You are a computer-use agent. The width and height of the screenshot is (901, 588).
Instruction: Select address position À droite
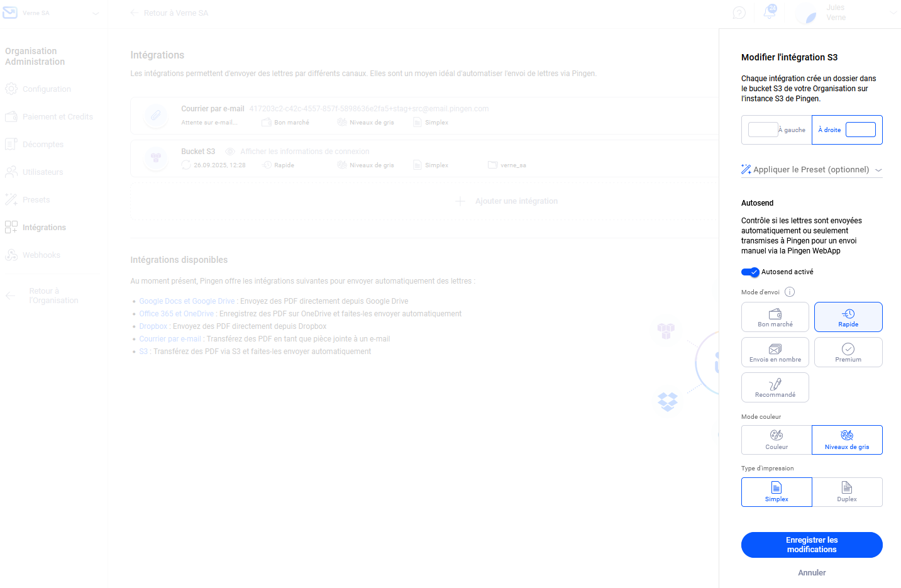(846, 130)
